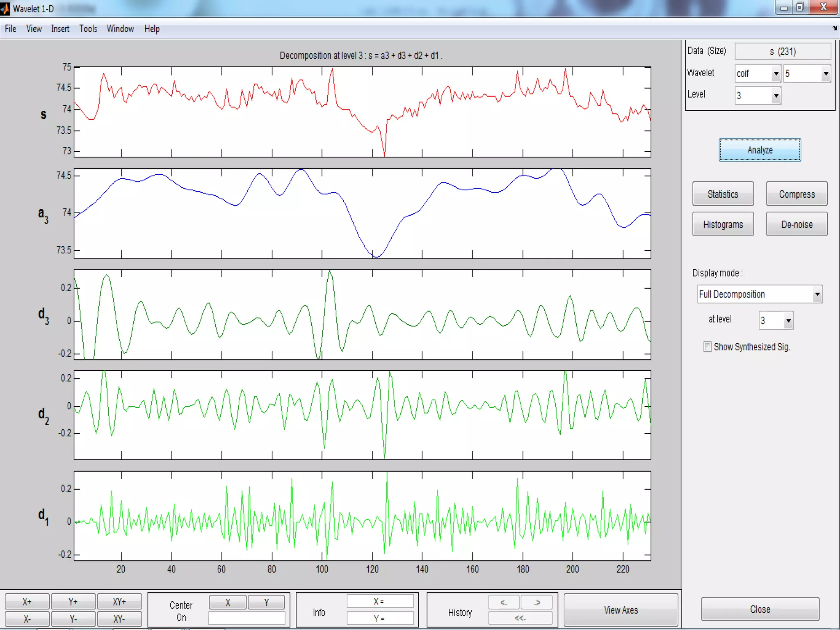Open the File menu
This screenshot has width=840, height=630.
tap(11, 29)
